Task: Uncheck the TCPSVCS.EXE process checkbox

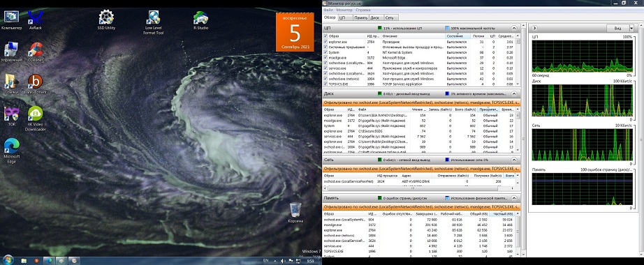Action: (326, 84)
